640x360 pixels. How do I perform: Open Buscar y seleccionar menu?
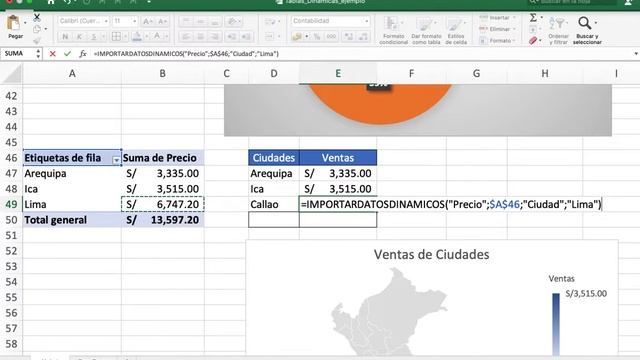(587, 30)
